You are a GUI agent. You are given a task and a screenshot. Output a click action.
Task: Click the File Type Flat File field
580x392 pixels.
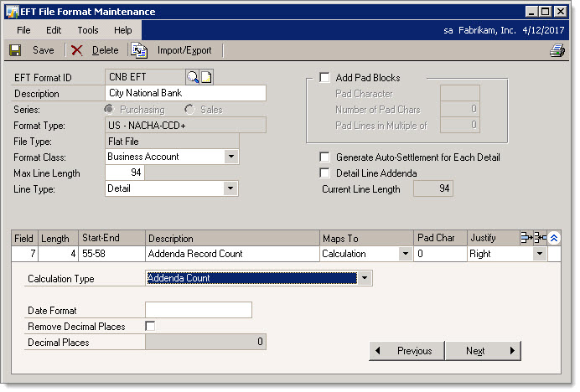[172, 142]
